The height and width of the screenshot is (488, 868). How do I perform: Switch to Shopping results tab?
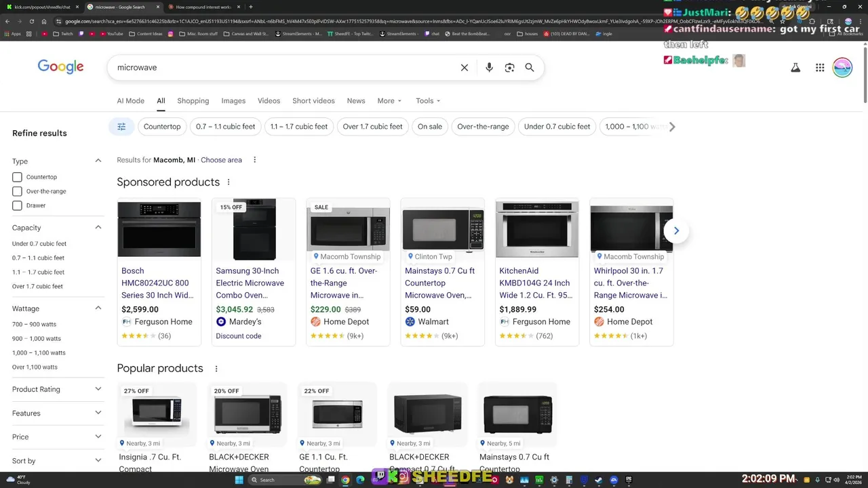[x=193, y=101]
